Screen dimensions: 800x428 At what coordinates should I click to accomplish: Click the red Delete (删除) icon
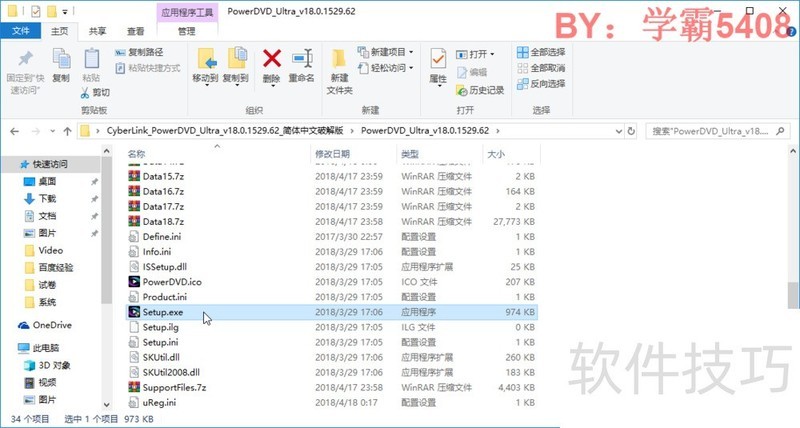[x=271, y=58]
